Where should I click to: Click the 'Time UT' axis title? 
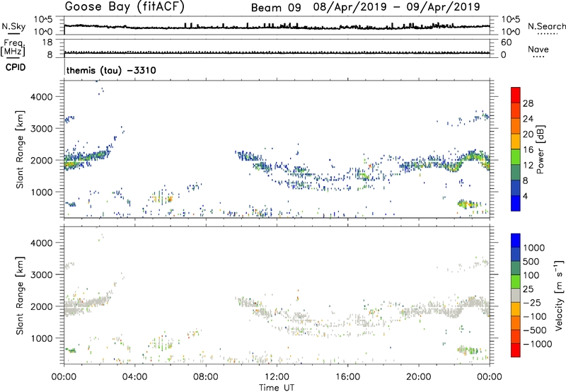(x=277, y=387)
